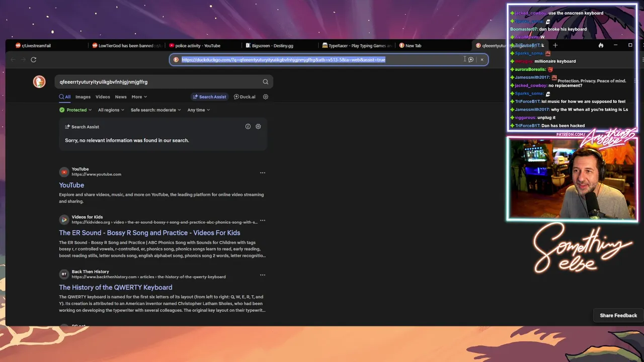The image size is (644, 362).
Task: Click the Videos for Kids favicon
Action: tap(64, 220)
